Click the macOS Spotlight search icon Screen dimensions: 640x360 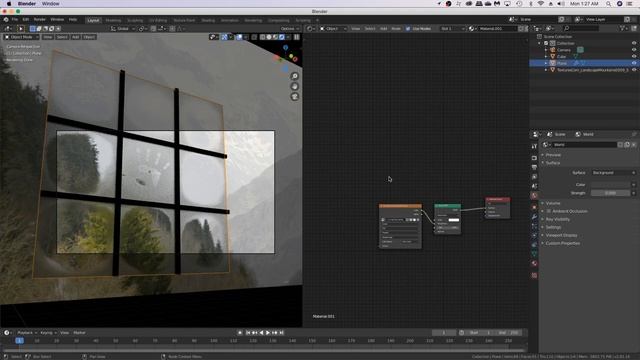(x=608, y=4)
